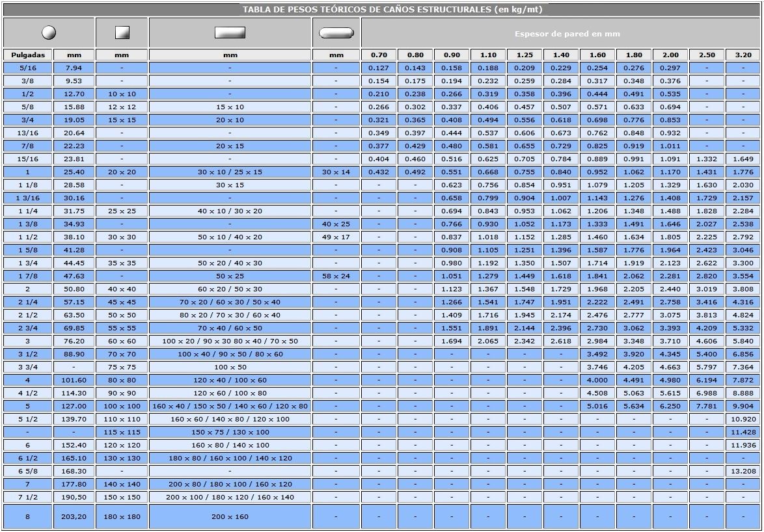Click the '203,20' mm diameter cell
The width and height of the screenshot is (764, 532).
(x=74, y=517)
